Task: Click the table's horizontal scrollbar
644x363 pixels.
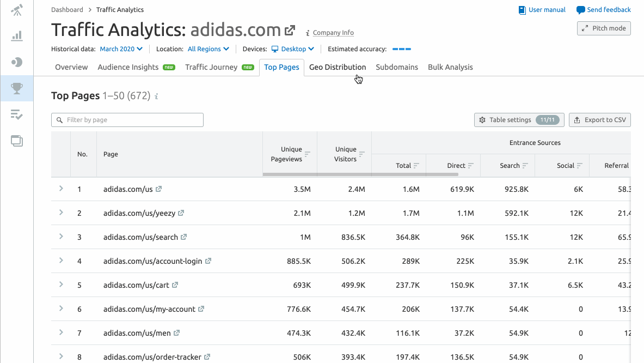Action: tap(360, 175)
